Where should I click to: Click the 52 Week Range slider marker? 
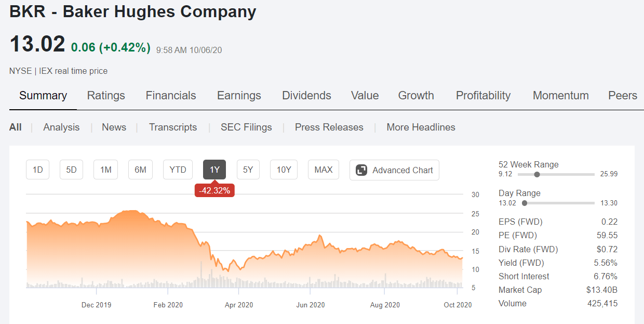(536, 175)
